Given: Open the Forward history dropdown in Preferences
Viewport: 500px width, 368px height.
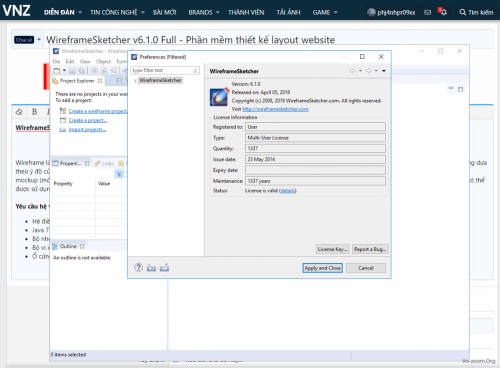Looking at the screenshot, I should (x=376, y=71).
